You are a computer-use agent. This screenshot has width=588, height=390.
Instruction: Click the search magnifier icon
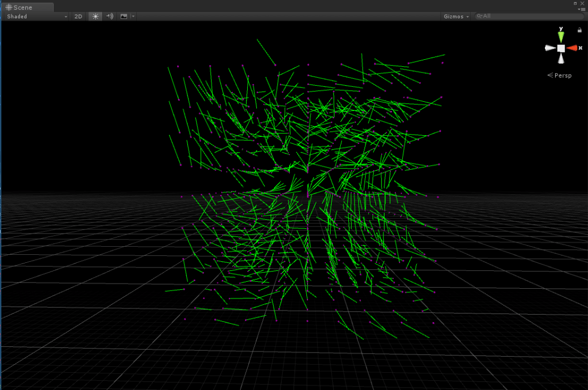coord(479,16)
